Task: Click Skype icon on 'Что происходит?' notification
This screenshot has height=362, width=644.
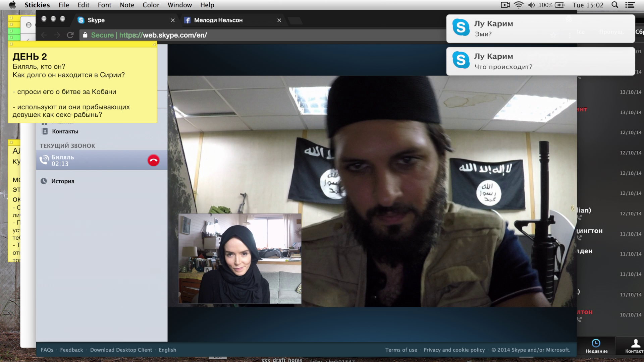Action: click(x=461, y=60)
